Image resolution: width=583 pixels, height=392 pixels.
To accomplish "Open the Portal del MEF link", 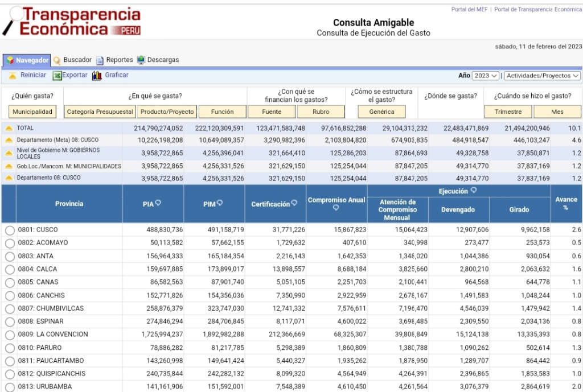I will [470, 10].
